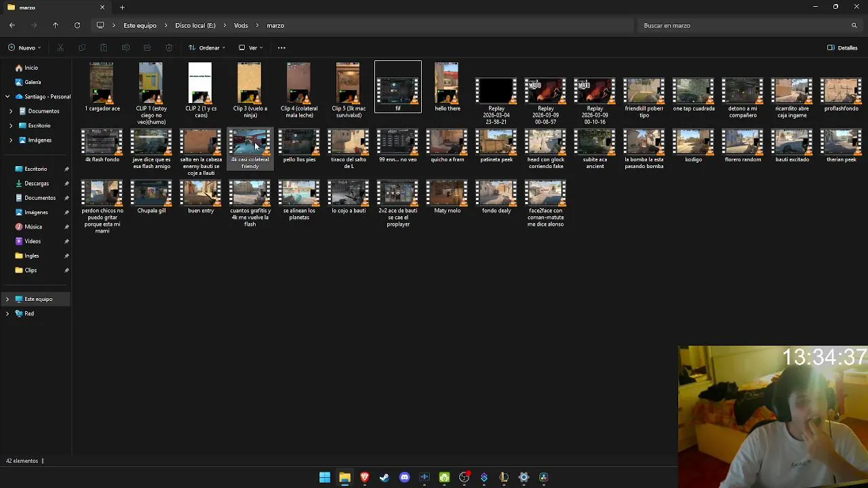
Task: Click Steam icon on taskbar
Action: pyautogui.click(x=384, y=477)
